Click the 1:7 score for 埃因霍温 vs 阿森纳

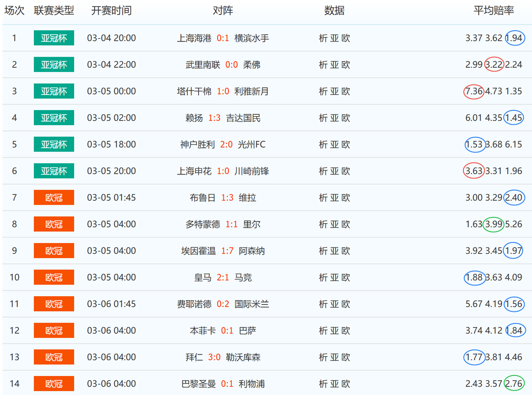coord(227,251)
